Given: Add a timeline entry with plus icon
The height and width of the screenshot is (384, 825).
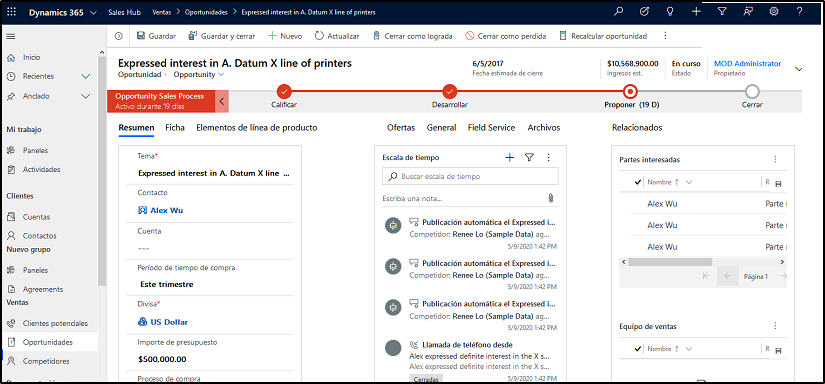Looking at the screenshot, I should pyautogui.click(x=509, y=157).
